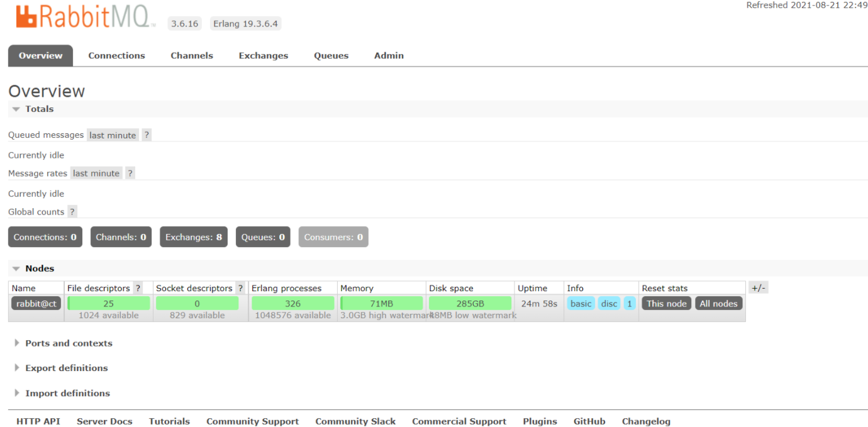The height and width of the screenshot is (427, 868).
Task: Go to the Admin tab
Action: [389, 55]
